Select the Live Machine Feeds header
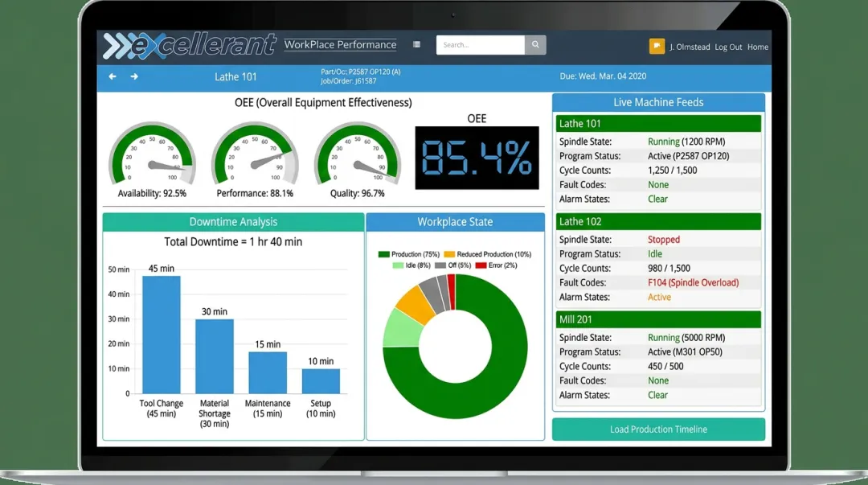This screenshot has height=485, width=868. tap(659, 102)
